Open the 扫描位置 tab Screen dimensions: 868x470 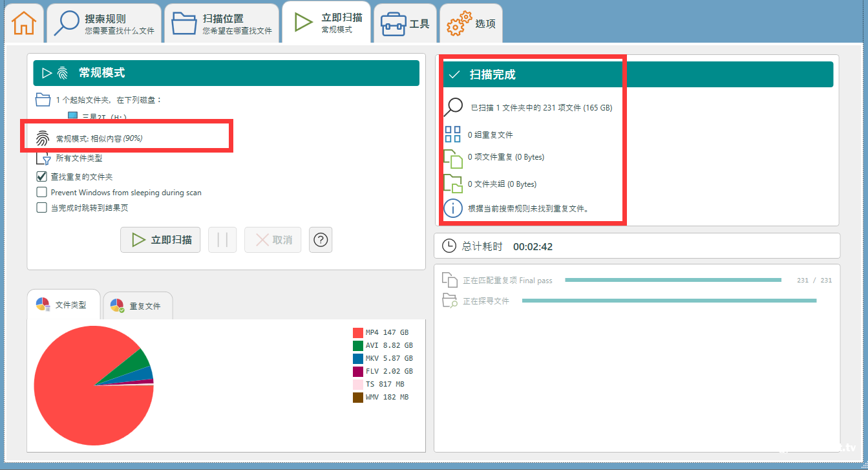[222, 23]
